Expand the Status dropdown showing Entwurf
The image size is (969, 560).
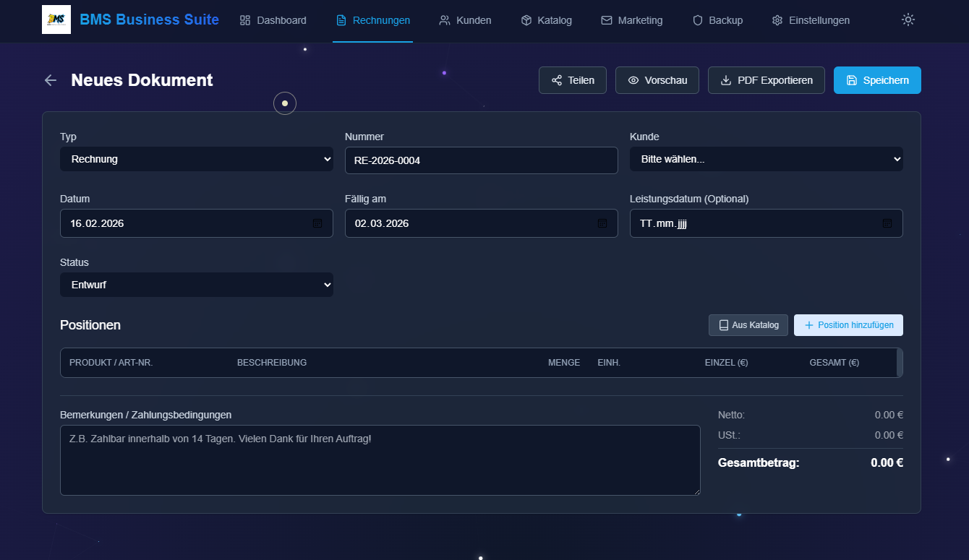tap(196, 285)
